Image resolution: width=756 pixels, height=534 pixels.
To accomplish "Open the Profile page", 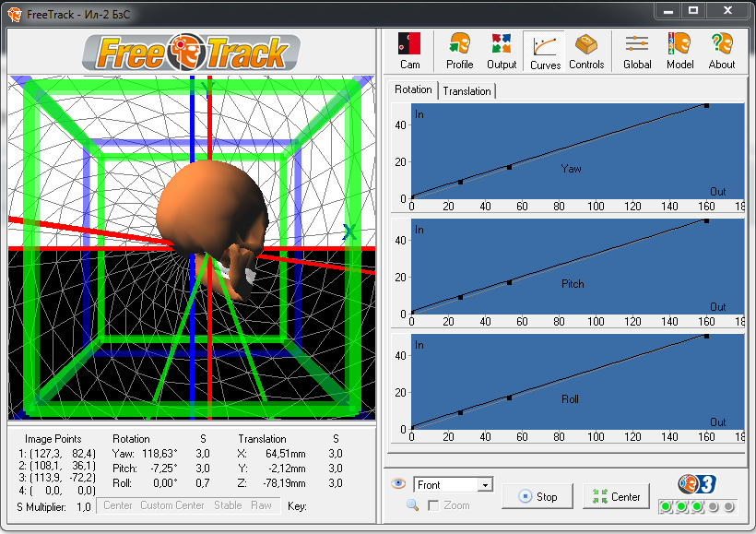I will pyautogui.click(x=459, y=51).
